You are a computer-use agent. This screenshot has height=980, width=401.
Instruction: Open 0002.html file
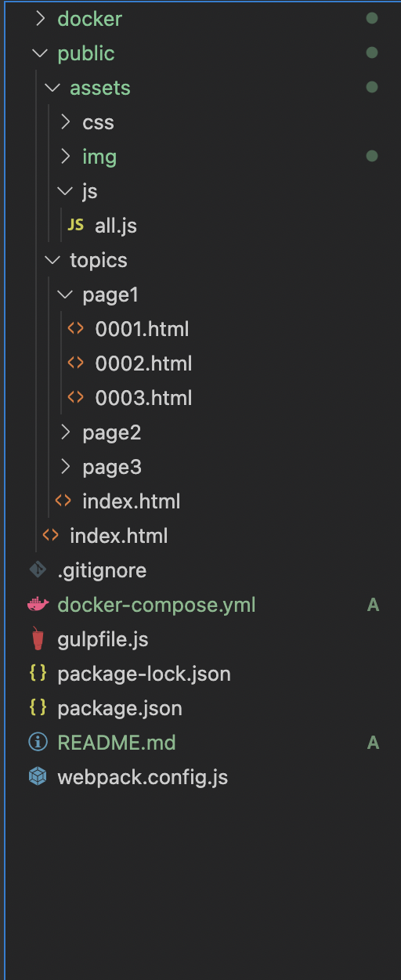[143, 363]
